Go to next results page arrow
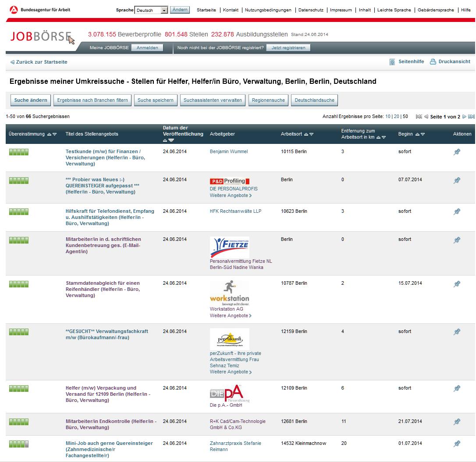This screenshot has width=476, height=462. pyautogui.click(x=464, y=117)
